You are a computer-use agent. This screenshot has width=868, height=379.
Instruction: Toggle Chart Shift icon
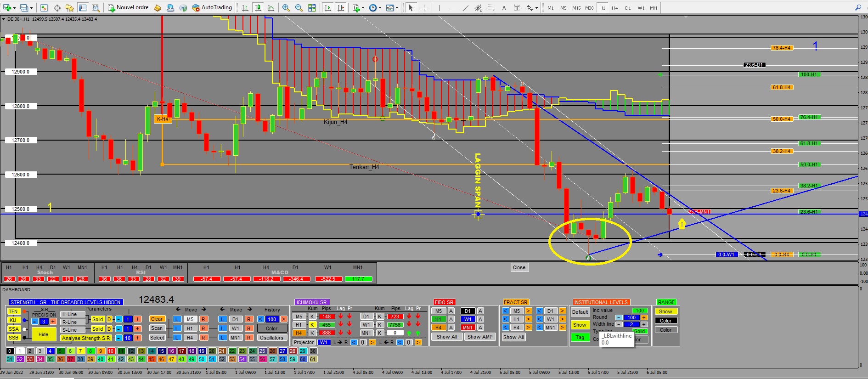(340, 8)
